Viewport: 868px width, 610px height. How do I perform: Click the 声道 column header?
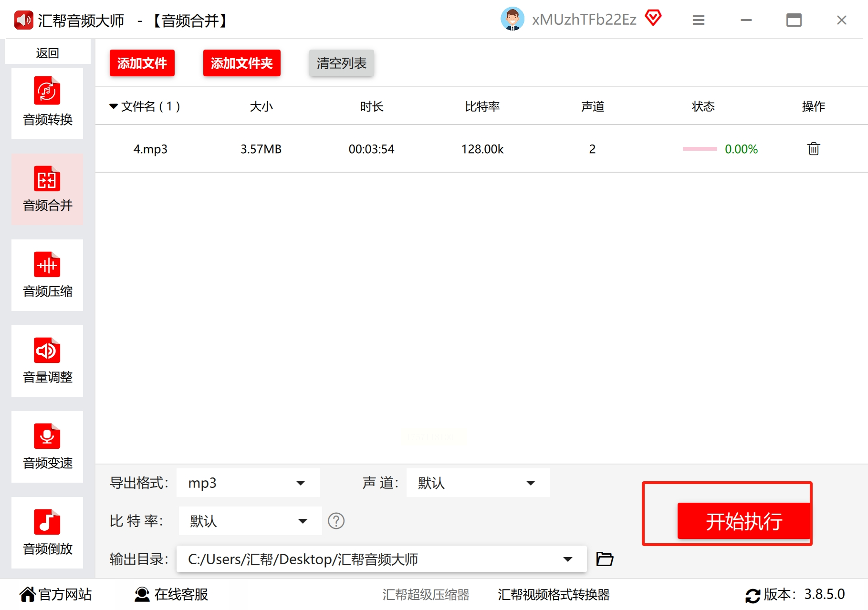coord(593,106)
